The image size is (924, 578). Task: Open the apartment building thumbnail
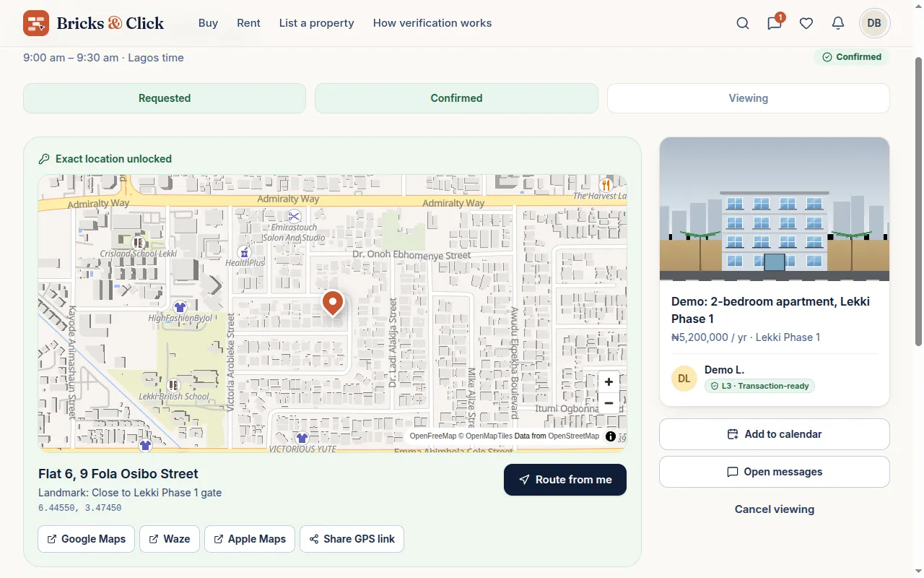point(775,209)
